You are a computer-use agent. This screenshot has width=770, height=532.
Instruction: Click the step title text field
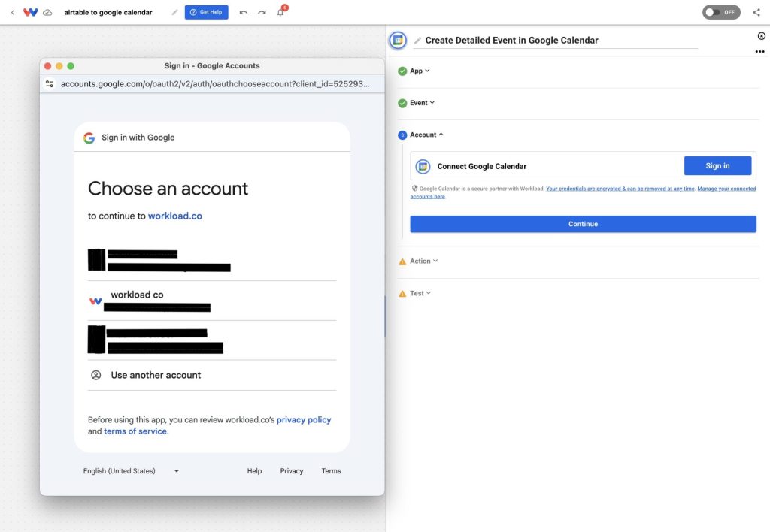(x=555, y=41)
